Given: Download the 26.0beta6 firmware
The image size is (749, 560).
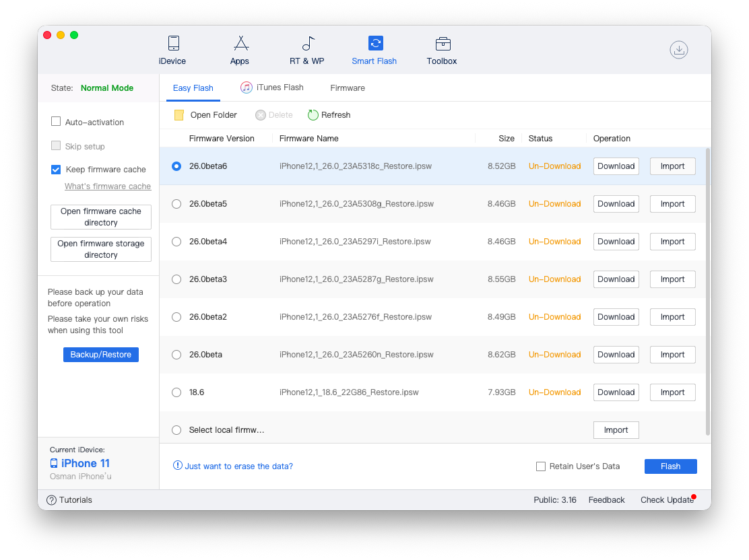Looking at the screenshot, I should pyautogui.click(x=616, y=166).
